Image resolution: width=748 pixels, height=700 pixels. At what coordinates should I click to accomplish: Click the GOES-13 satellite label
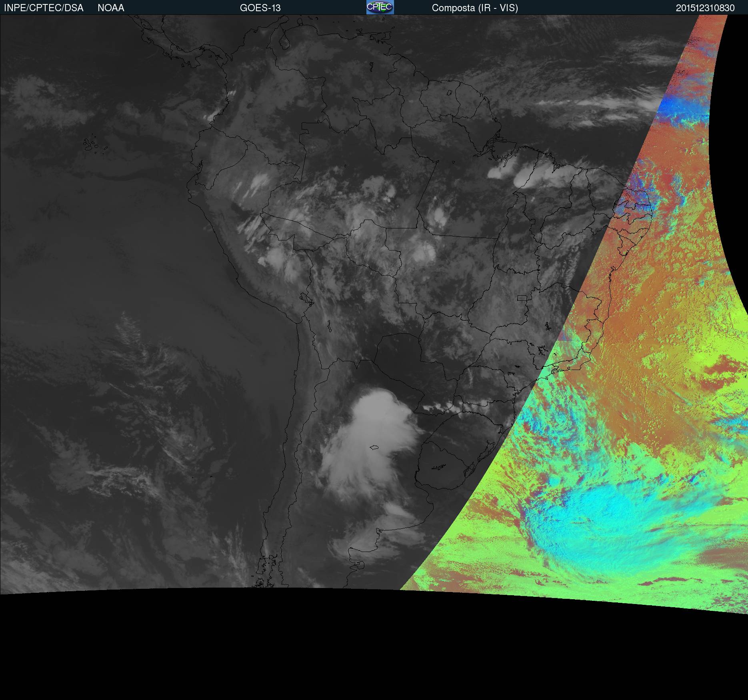pos(260,8)
